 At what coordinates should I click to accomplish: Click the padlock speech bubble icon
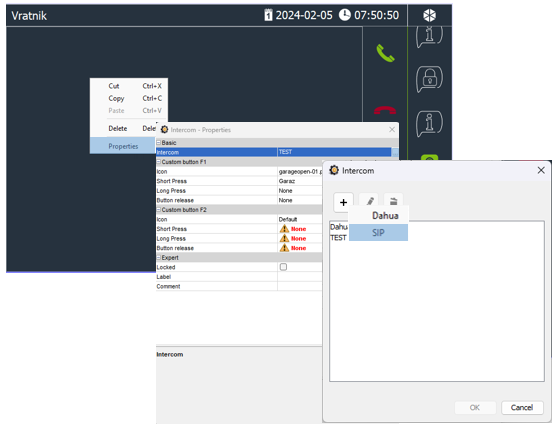[429, 79]
